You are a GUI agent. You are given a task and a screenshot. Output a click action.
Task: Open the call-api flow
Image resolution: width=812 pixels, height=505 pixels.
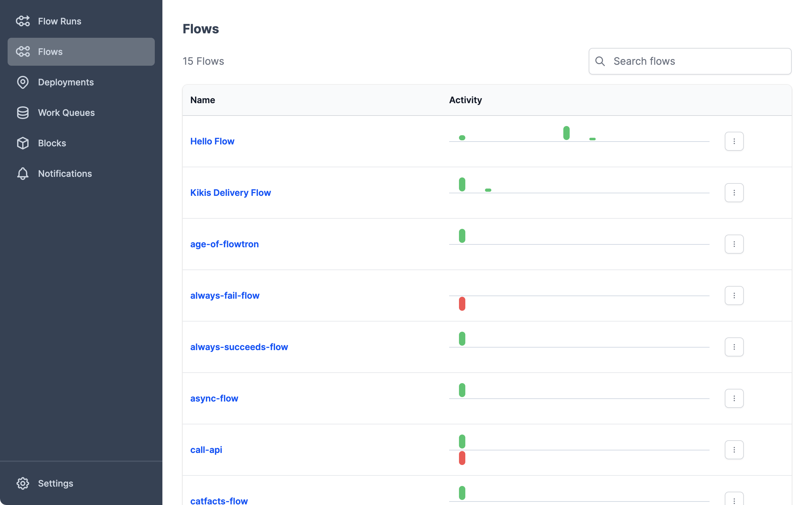pyautogui.click(x=206, y=450)
